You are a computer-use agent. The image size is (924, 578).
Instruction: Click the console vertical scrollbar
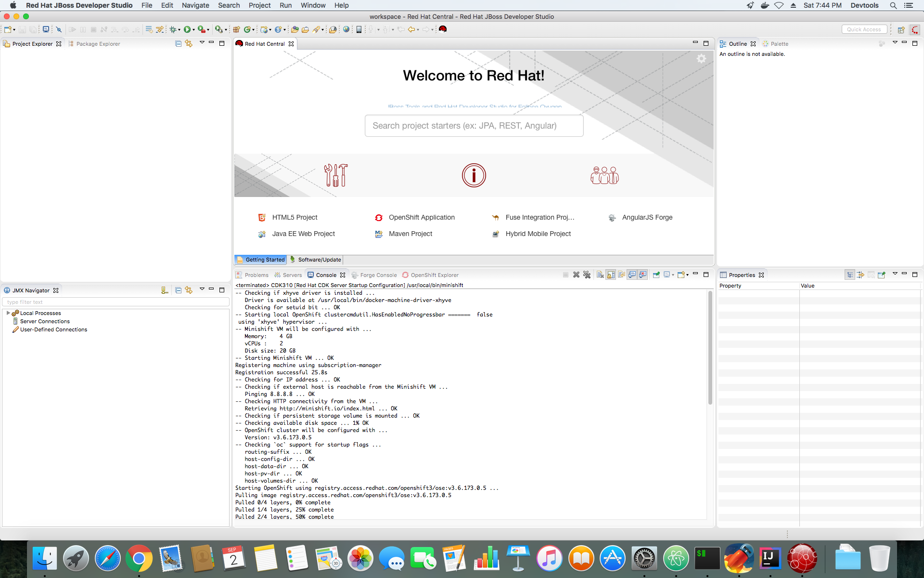(x=710, y=347)
